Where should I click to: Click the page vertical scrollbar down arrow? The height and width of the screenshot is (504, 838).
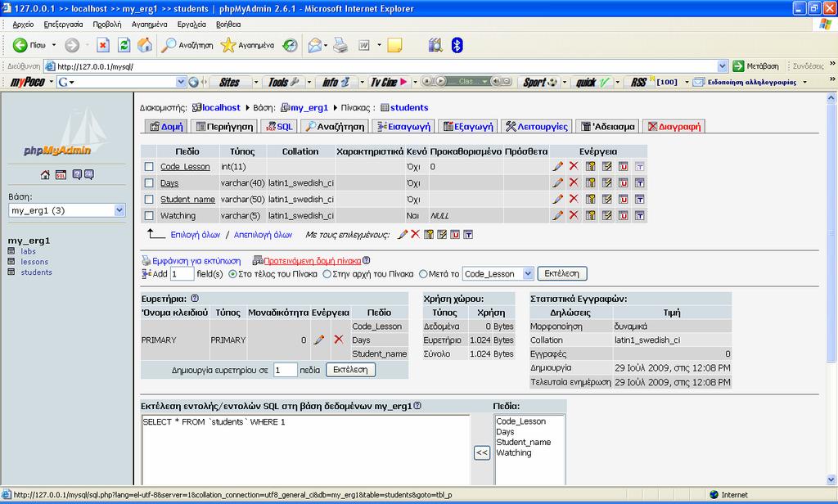coord(831,480)
